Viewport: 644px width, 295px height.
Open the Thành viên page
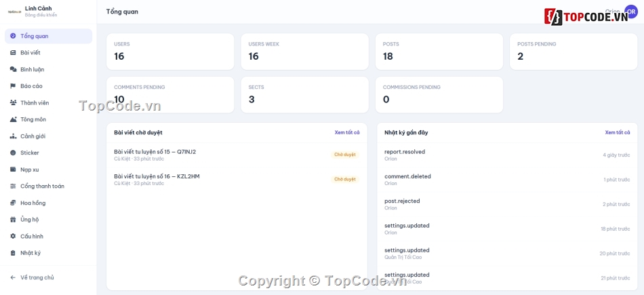coord(48,102)
